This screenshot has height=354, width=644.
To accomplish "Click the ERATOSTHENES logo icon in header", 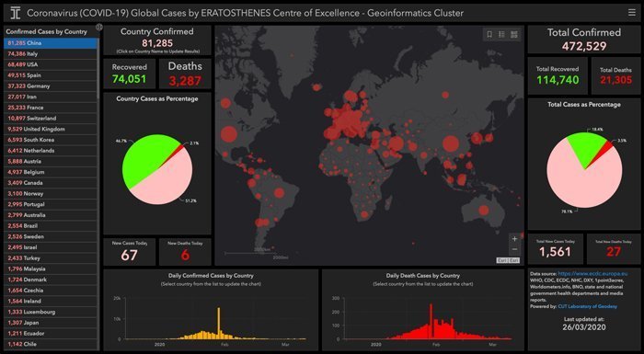I will (16, 13).
